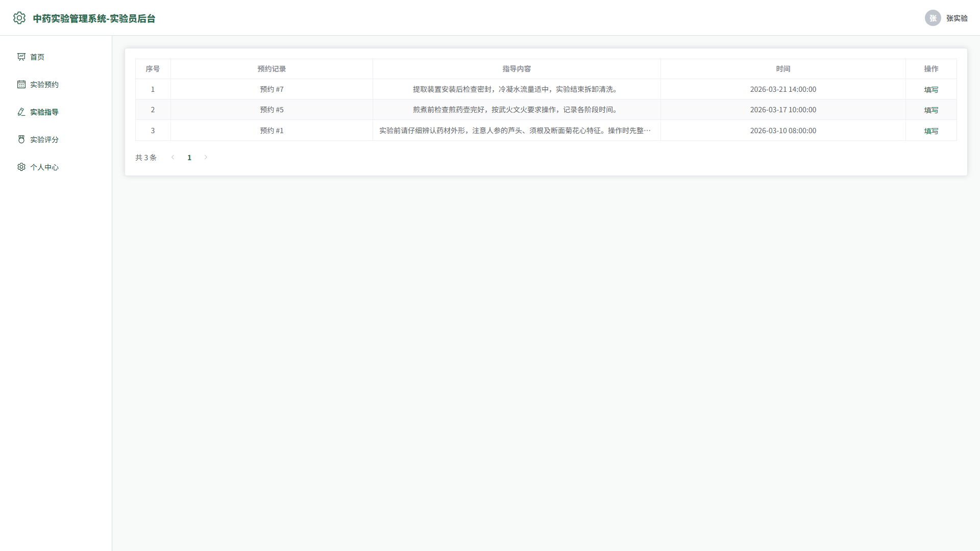Click the 张 user avatar
This screenshot has width=980, height=551.
pos(933,18)
